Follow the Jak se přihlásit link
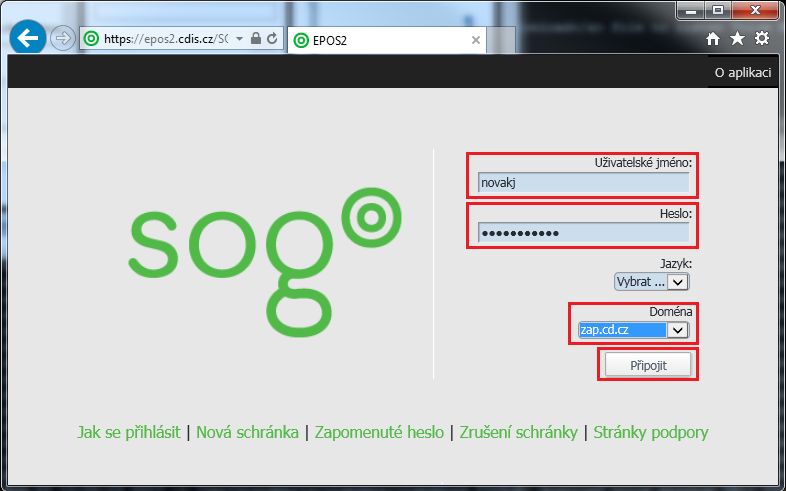 (128, 432)
